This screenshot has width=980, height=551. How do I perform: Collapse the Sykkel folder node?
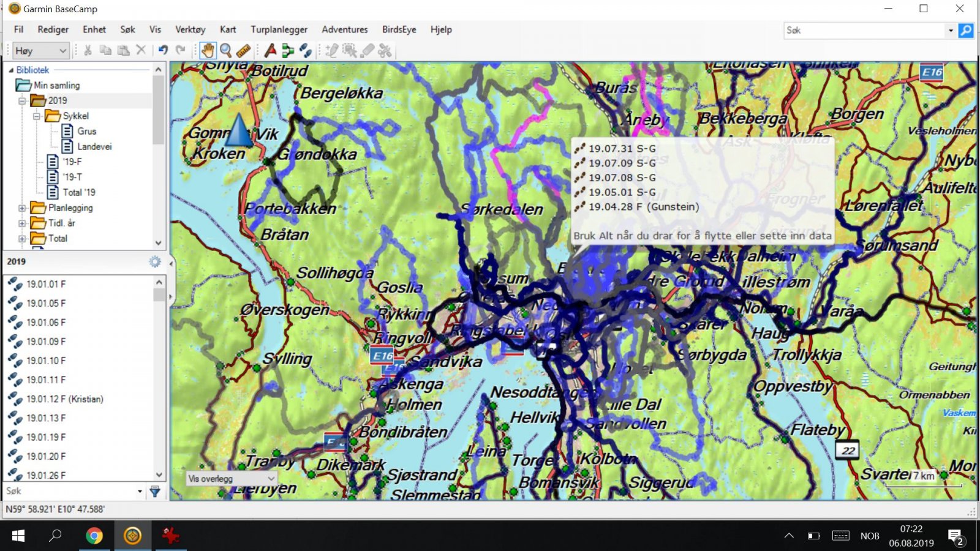(x=37, y=116)
